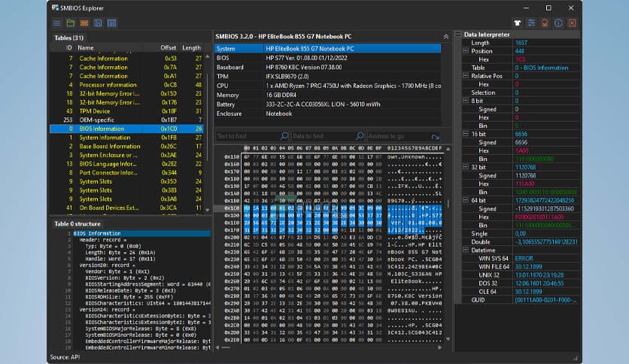Select the On Board Devices Ext... table row

[x=126, y=208]
